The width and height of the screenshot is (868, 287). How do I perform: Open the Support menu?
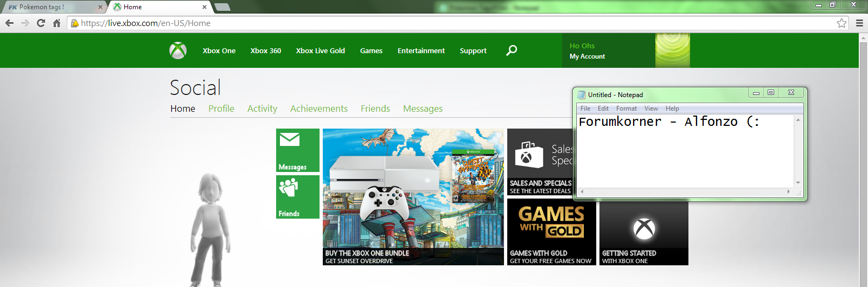coord(473,50)
